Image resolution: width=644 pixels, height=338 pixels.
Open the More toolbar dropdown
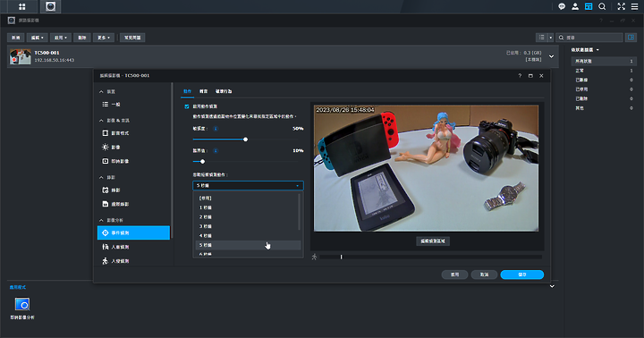(104, 38)
